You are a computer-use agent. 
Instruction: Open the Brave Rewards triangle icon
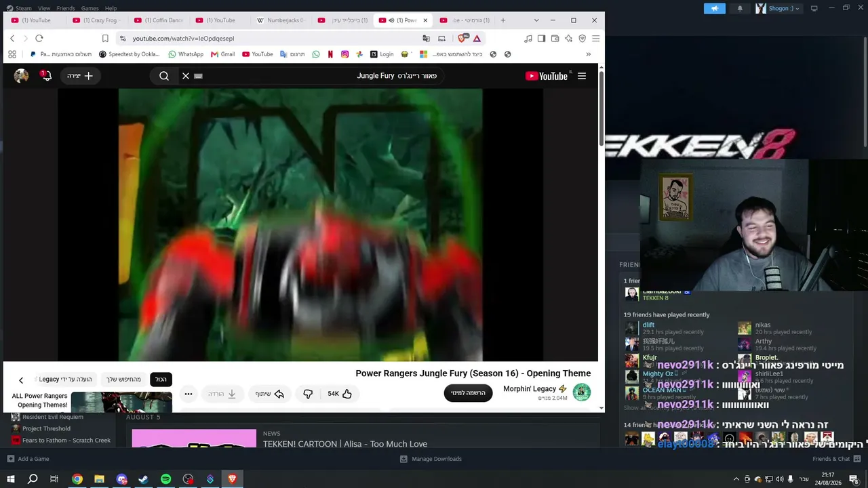pos(477,39)
